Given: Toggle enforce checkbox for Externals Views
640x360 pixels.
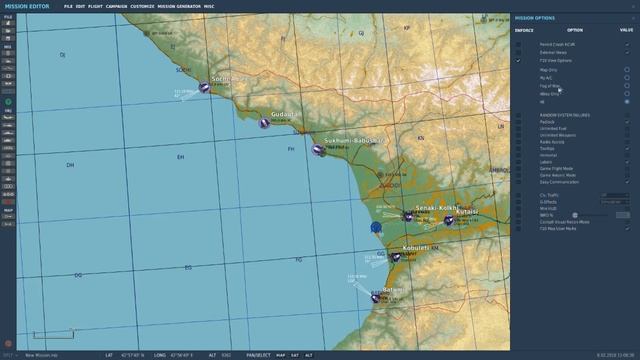Looking at the screenshot, I should (x=518, y=52).
